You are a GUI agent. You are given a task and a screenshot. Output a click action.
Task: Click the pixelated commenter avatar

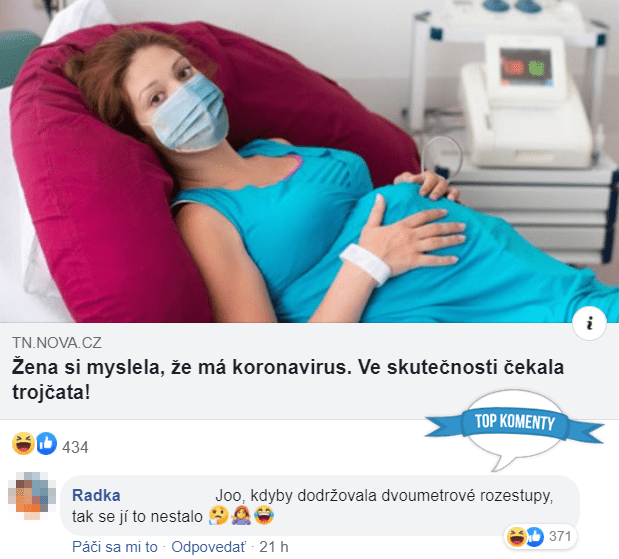pyautogui.click(x=32, y=496)
